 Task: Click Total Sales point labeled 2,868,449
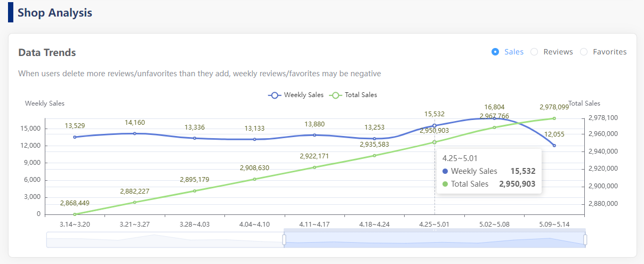coord(75,214)
